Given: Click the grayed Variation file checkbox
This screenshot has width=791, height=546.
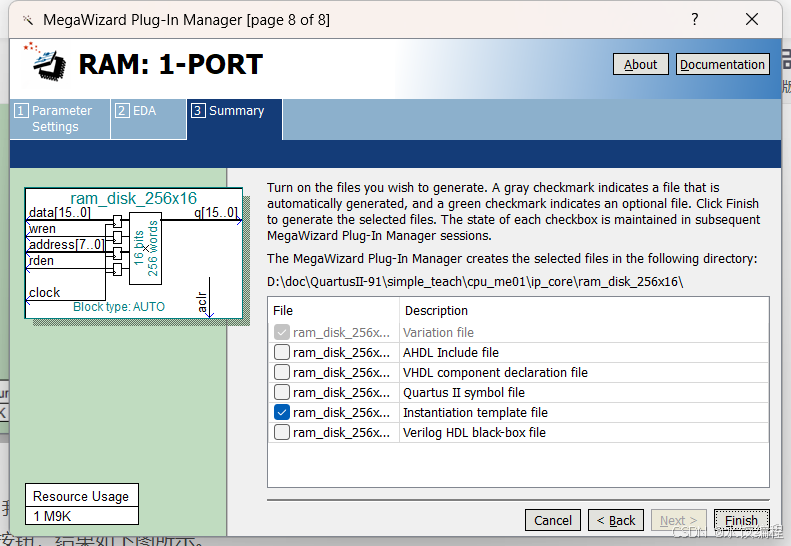Looking at the screenshot, I should tap(281, 333).
